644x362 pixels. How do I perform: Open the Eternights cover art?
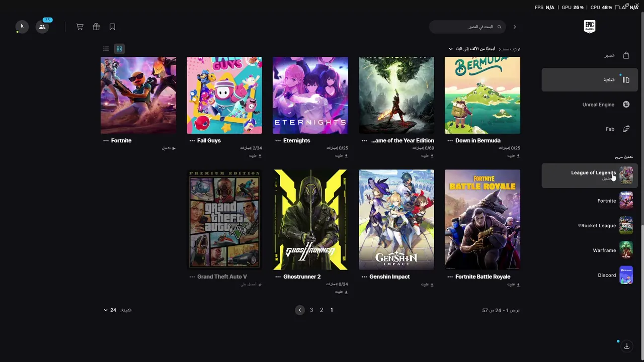point(310,96)
